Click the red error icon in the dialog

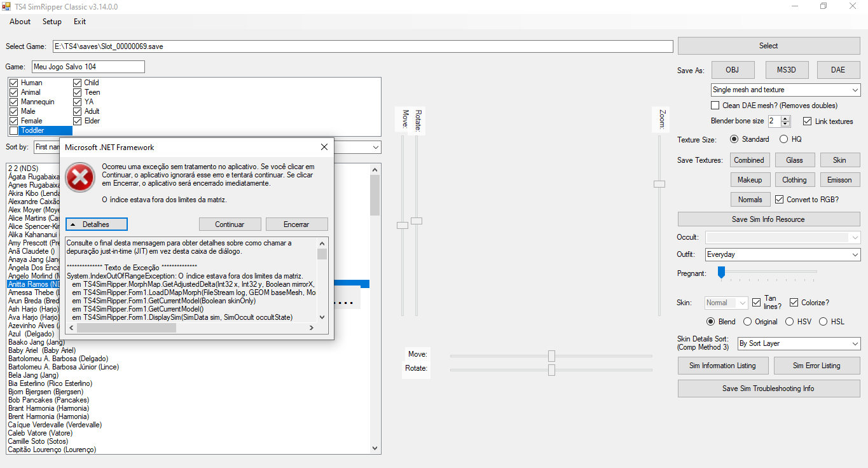[79, 178]
